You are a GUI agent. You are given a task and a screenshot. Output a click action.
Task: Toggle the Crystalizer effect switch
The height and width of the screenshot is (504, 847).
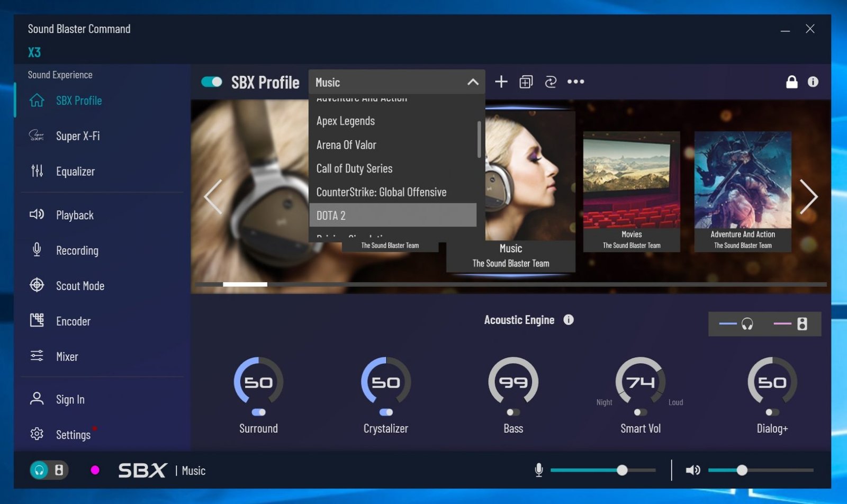(386, 412)
